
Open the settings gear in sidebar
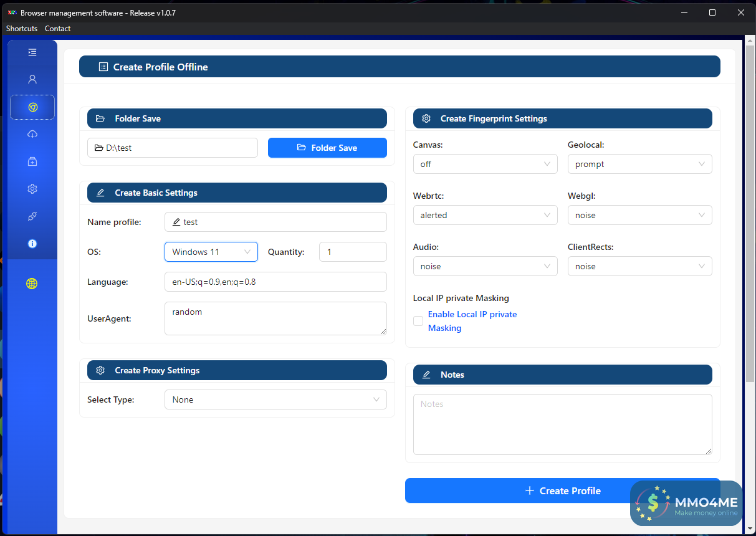click(x=32, y=189)
